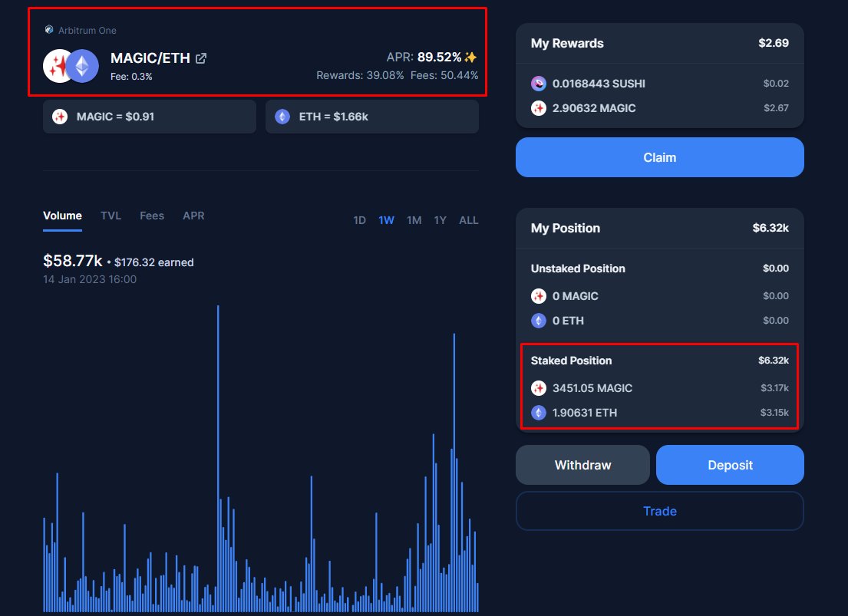The height and width of the screenshot is (616, 848).
Task: Click the ETH icon under Unstaked Position
Action: click(539, 321)
